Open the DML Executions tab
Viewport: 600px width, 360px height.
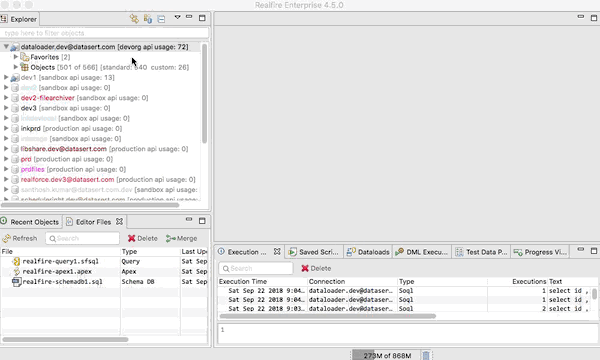[422, 252]
